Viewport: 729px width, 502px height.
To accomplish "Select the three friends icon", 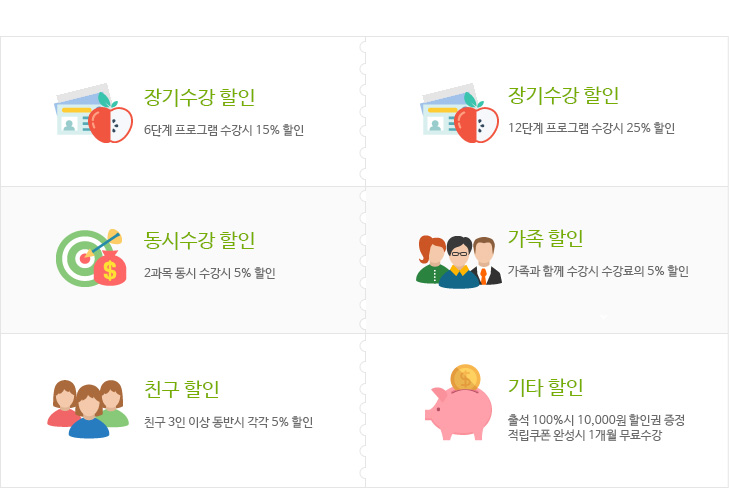I will [x=88, y=409].
